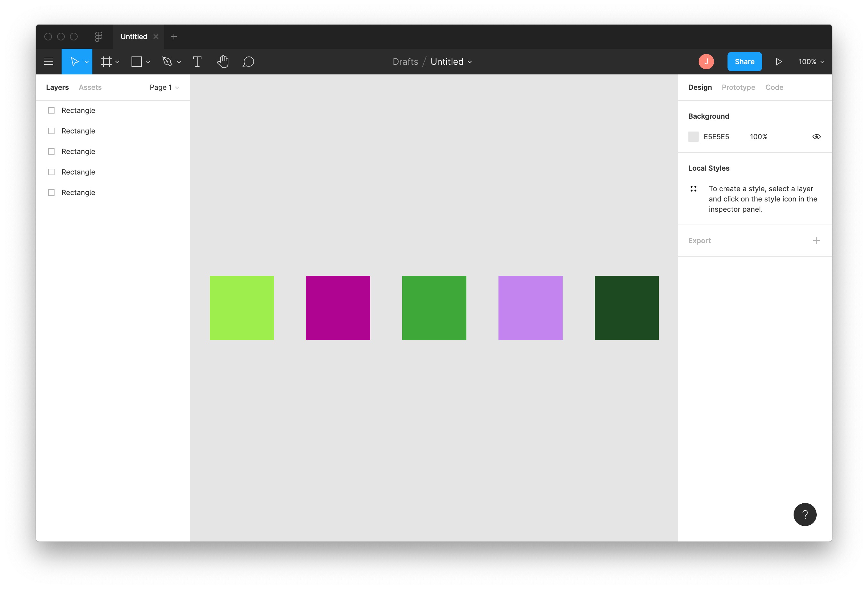
Task: Select the Pen tool
Action: point(167,62)
